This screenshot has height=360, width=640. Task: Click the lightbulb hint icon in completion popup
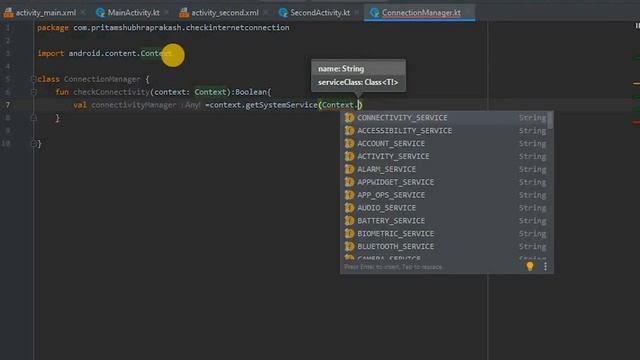point(530,267)
